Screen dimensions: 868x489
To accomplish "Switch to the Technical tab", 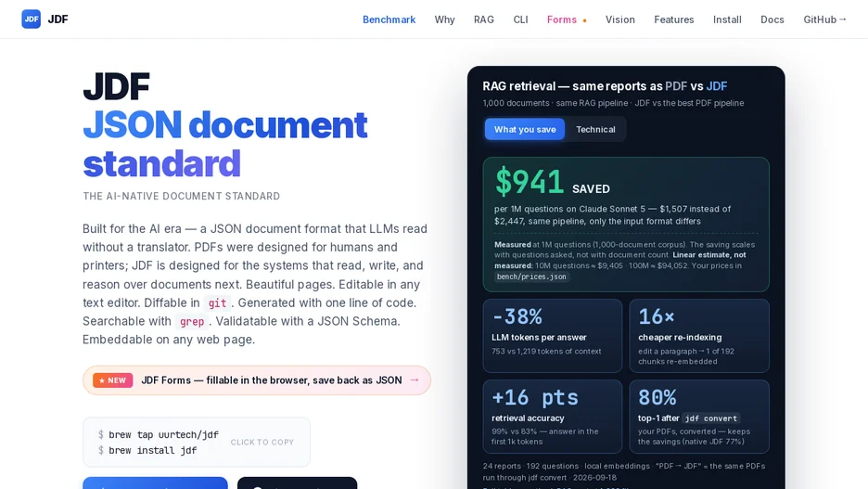I will pos(595,129).
